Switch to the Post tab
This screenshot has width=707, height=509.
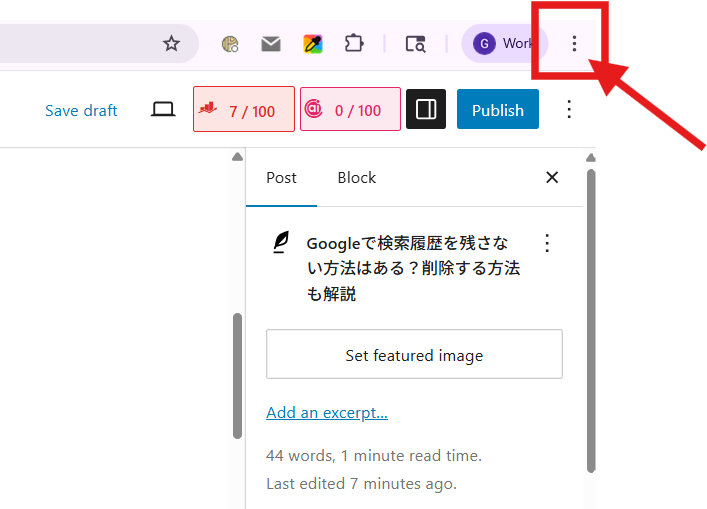coord(281,178)
